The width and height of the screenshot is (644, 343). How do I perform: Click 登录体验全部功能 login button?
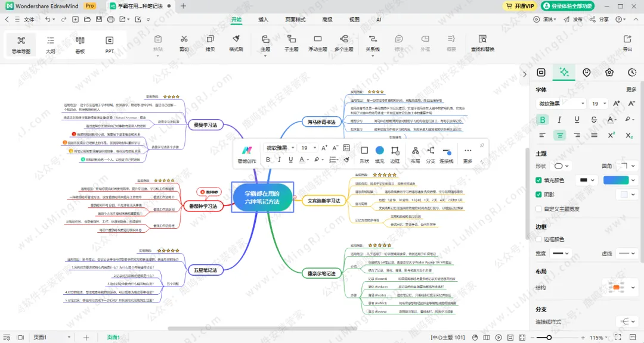pos(567,6)
